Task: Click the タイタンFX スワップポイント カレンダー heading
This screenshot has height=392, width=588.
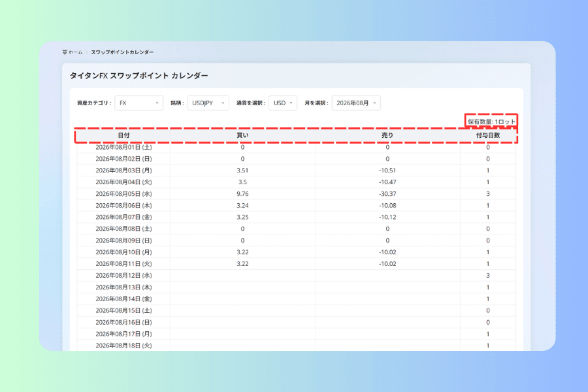Action: 139,76
